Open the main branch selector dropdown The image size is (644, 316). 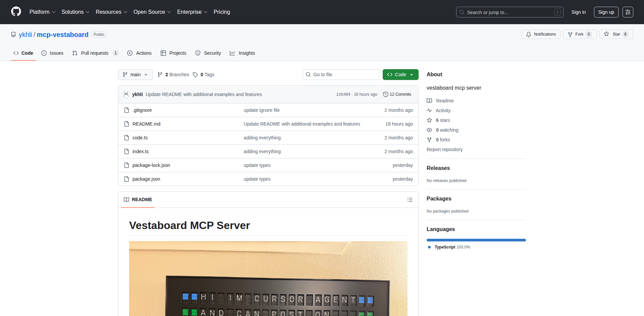[136, 75]
